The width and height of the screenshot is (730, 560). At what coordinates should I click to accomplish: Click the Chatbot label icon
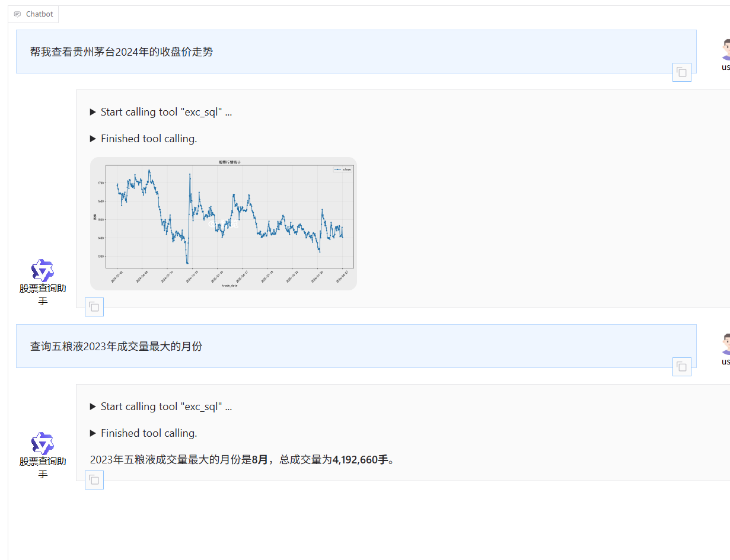(17, 14)
